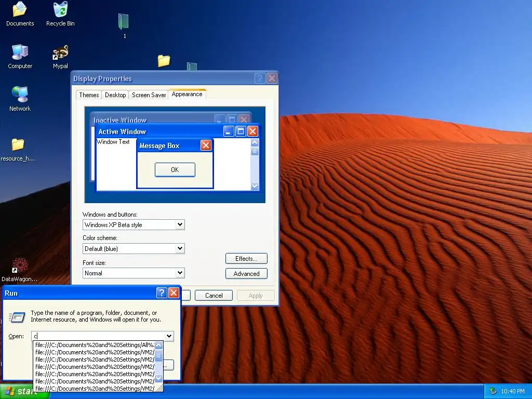Switch to the Themes tab
532x399 pixels.
tap(88, 95)
